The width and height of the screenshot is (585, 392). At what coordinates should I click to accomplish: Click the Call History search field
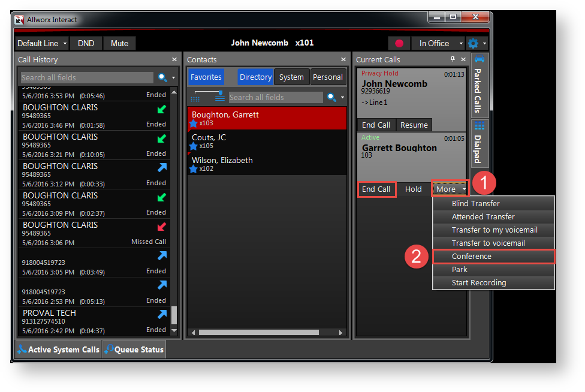pos(87,77)
